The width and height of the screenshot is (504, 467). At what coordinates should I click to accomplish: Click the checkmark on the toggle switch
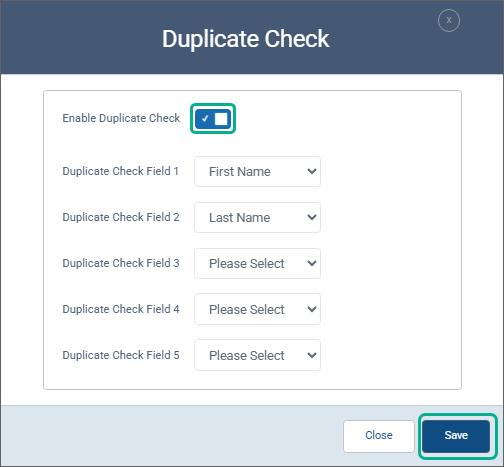[x=205, y=118]
